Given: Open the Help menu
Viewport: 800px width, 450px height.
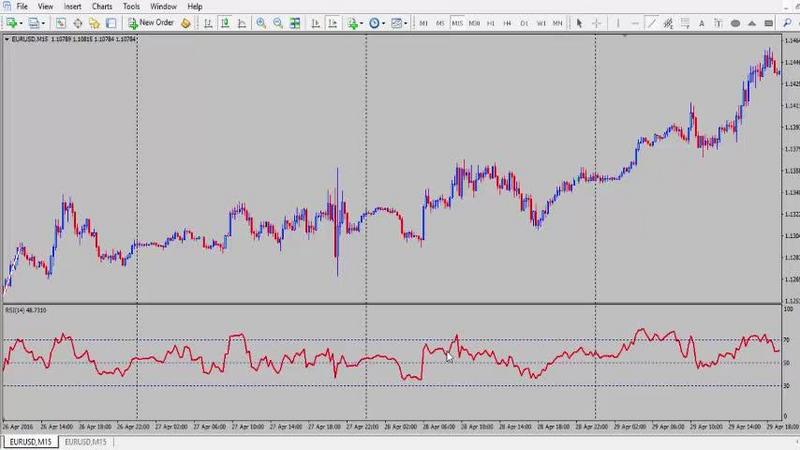Looking at the screenshot, I should pyautogui.click(x=195, y=7).
